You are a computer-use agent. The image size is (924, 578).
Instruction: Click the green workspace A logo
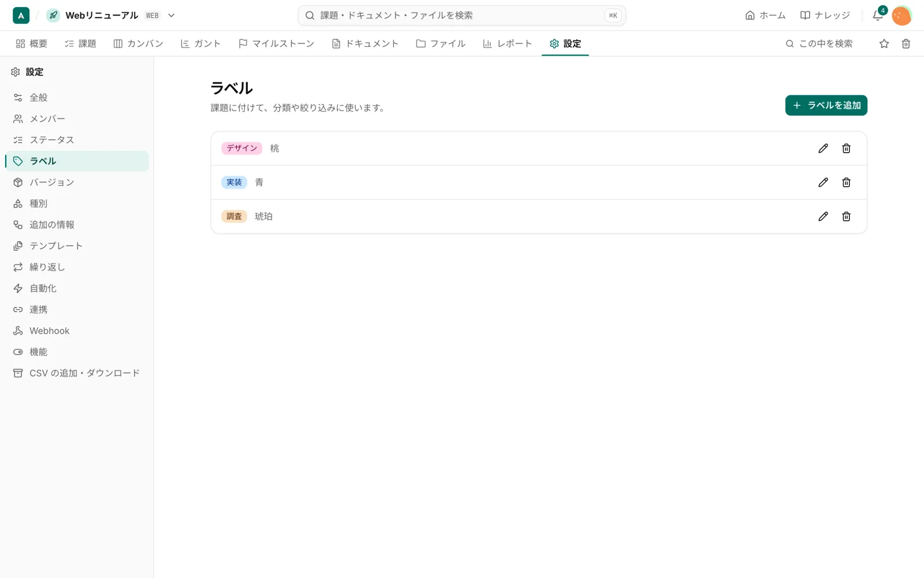[21, 16]
